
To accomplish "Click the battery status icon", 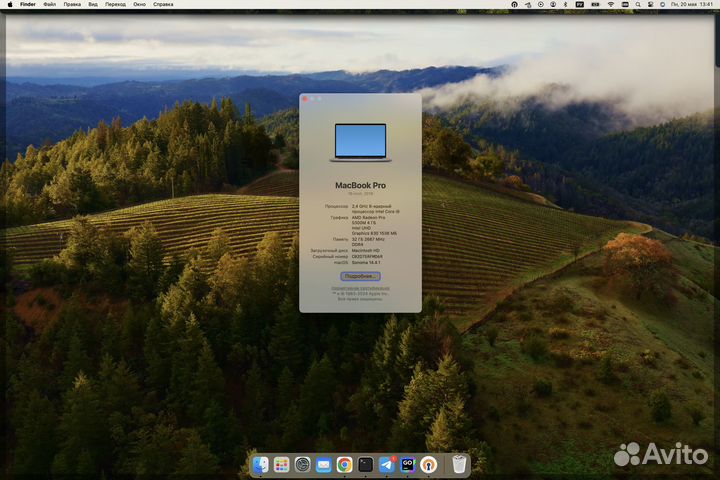I will [595, 4].
